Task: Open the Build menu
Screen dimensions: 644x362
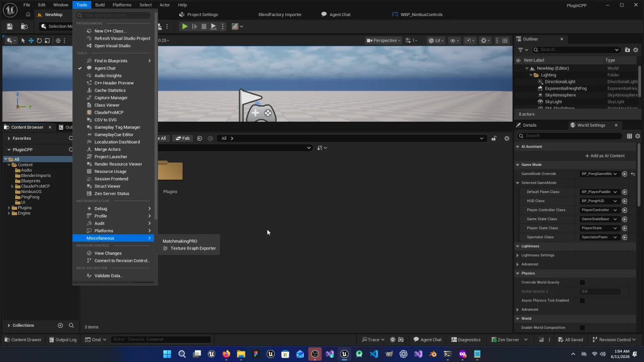Action: click(100, 5)
